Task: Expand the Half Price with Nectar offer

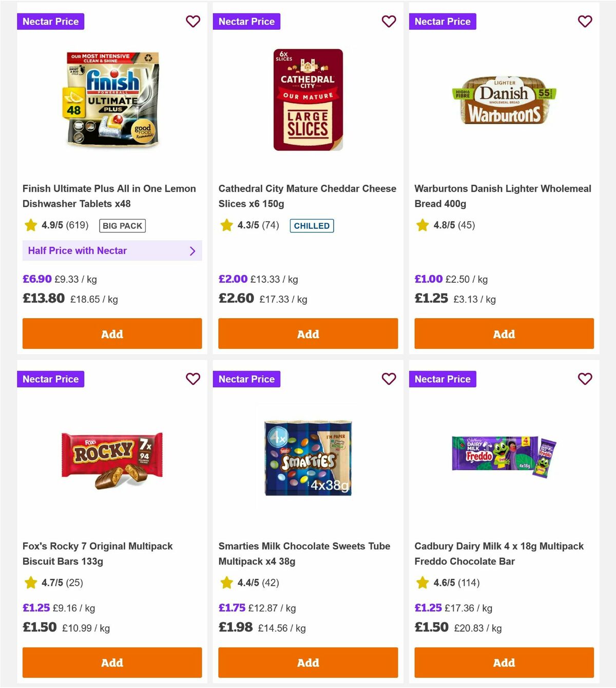Action: click(77, 251)
